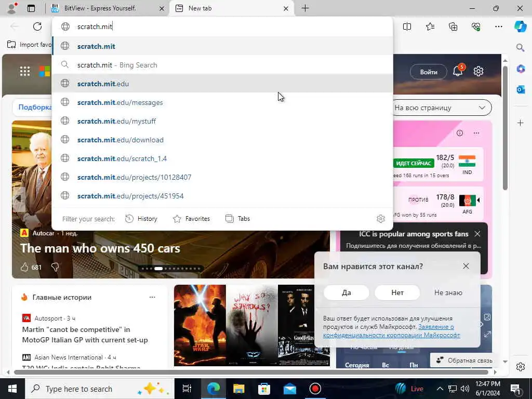The height and width of the screenshot is (399, 532).
Task: Filter suggestions by Tabs
Action: [x=237, y=219]
